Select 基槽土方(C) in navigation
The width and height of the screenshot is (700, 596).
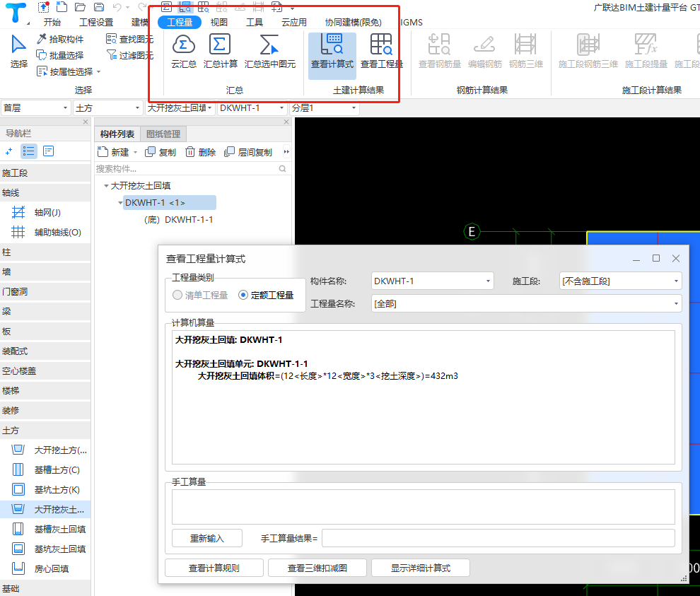click(x=45, y=469)
